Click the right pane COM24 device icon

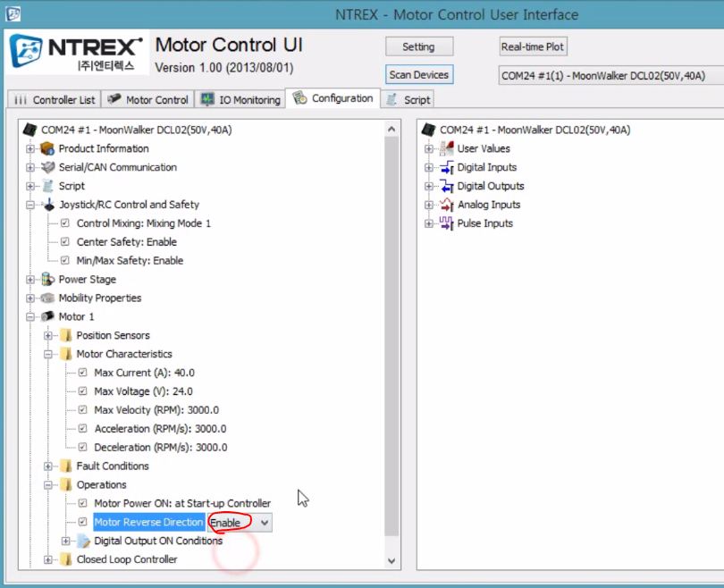(428, 130)
